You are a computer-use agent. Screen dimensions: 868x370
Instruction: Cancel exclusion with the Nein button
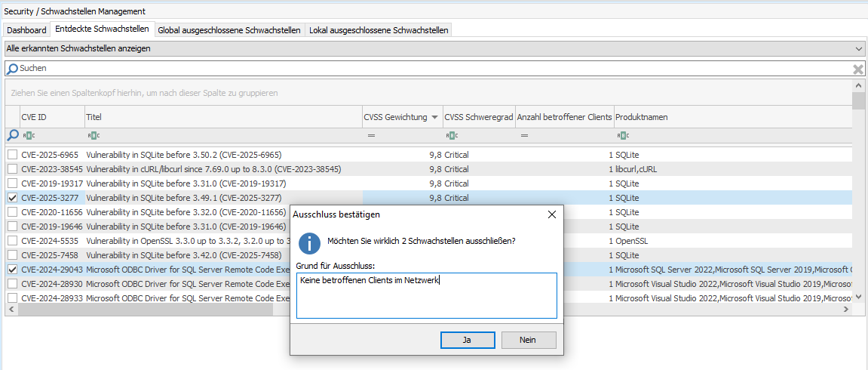pos(529,340)
